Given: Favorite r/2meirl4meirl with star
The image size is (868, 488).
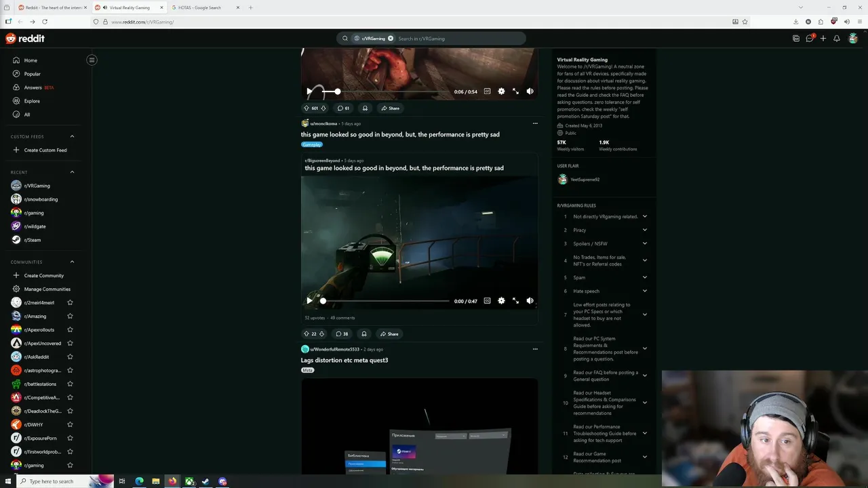Looking at the screenshot, I should [x=70, y=302].
